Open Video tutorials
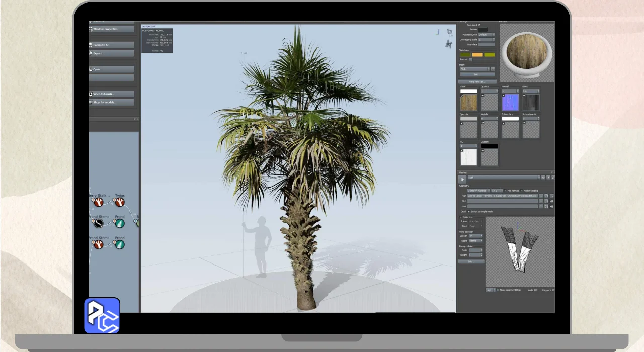The height and width of the screenshot is (352, 644). 112,94
